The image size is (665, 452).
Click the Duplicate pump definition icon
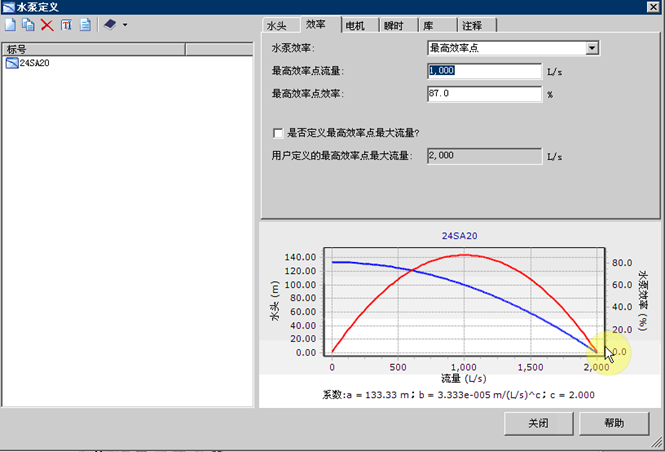[28, 24]
